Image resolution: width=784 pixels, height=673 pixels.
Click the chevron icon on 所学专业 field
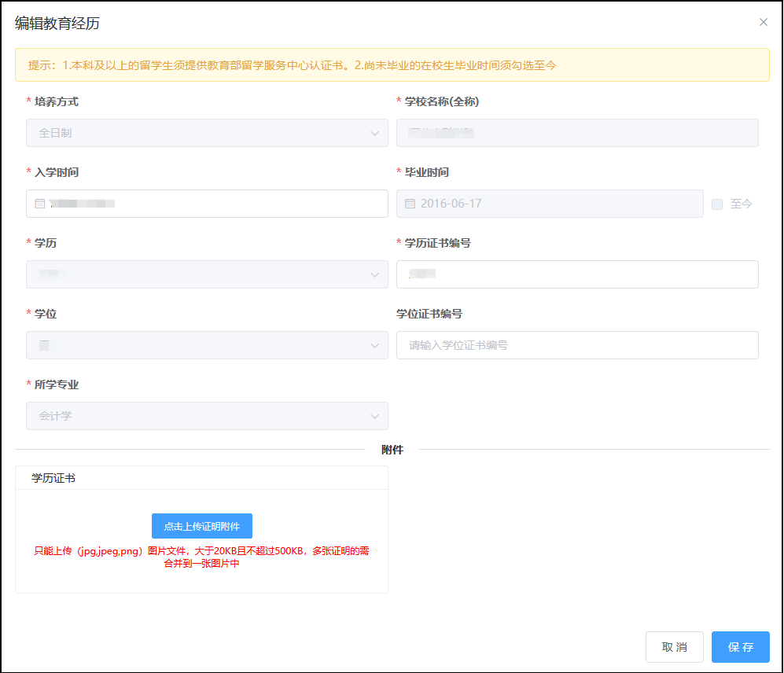(375, 416)
